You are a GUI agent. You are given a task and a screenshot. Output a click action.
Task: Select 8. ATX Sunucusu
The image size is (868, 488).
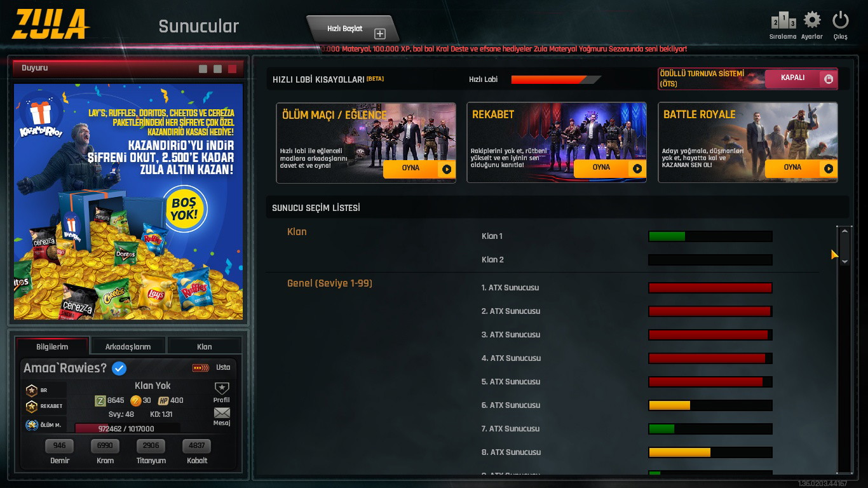(510, 452)
